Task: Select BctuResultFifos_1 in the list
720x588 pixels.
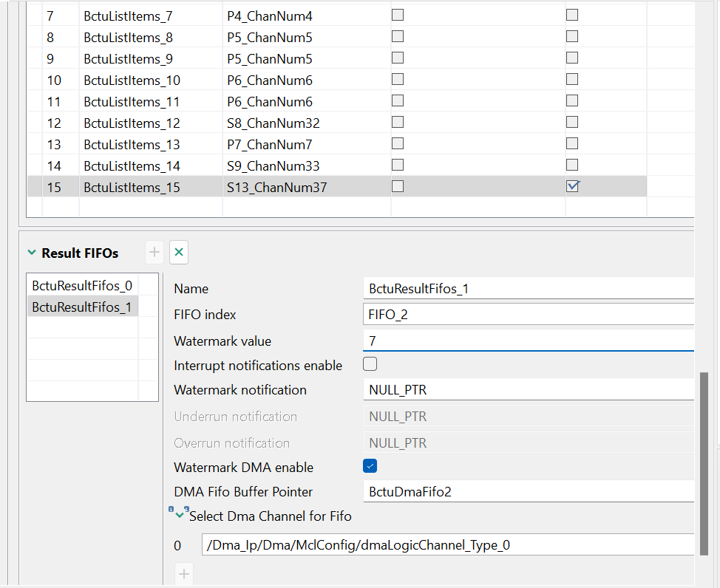Action: coord(82,307)
